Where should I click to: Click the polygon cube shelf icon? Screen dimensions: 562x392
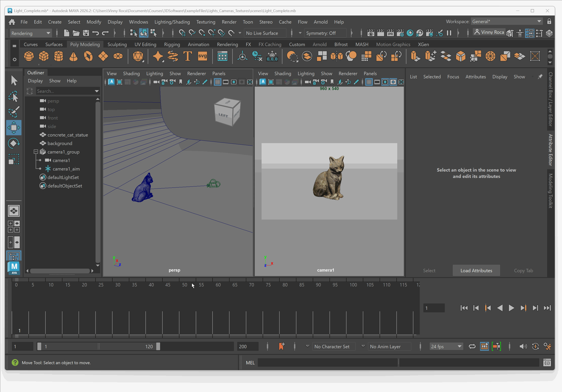click(x=44, y=56)
